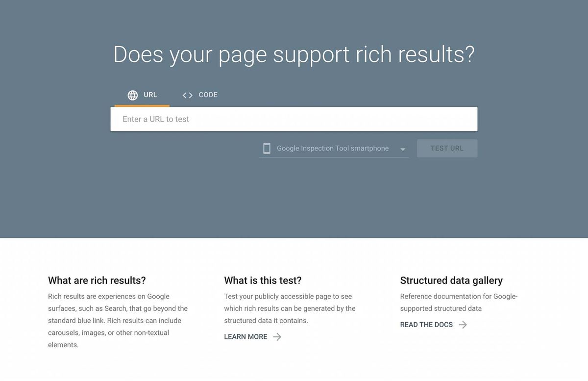Click the arrow icon next to READ THE DOCS
Image resolution: width=588 pixels, height=381 pixels.
[x=463, y=325]
